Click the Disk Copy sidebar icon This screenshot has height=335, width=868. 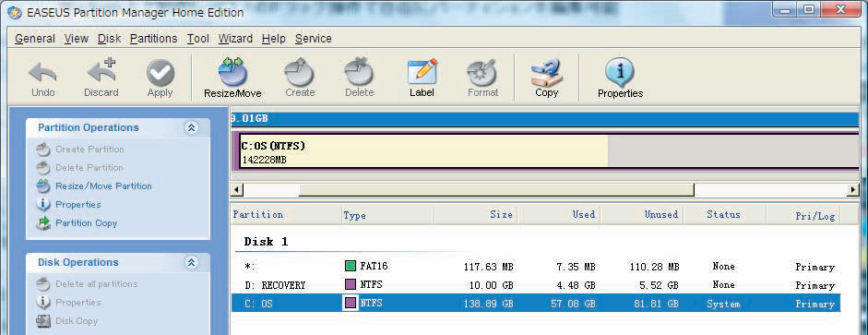click(x=43, y=321)
